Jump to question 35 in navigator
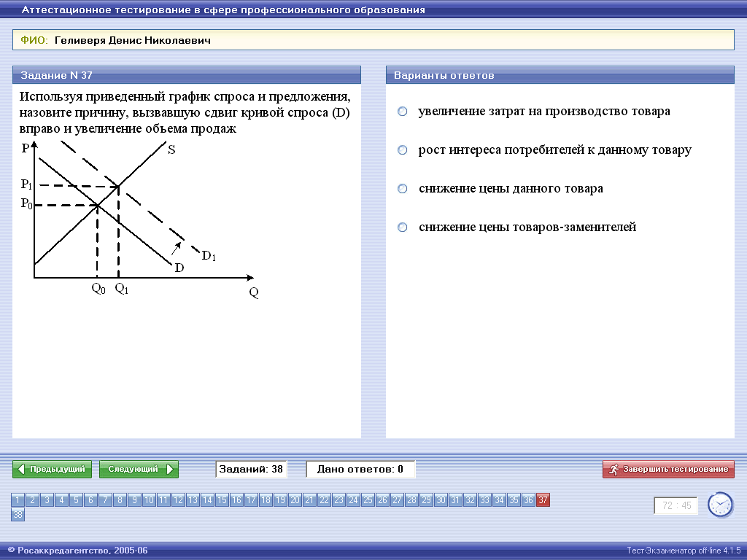 [x=514, y=500]
